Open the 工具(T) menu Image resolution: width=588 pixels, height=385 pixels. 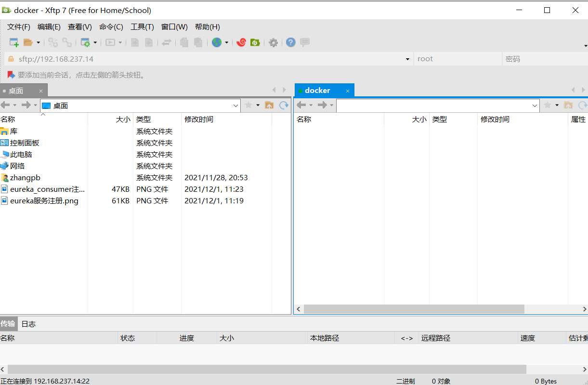tap(142, 27)
